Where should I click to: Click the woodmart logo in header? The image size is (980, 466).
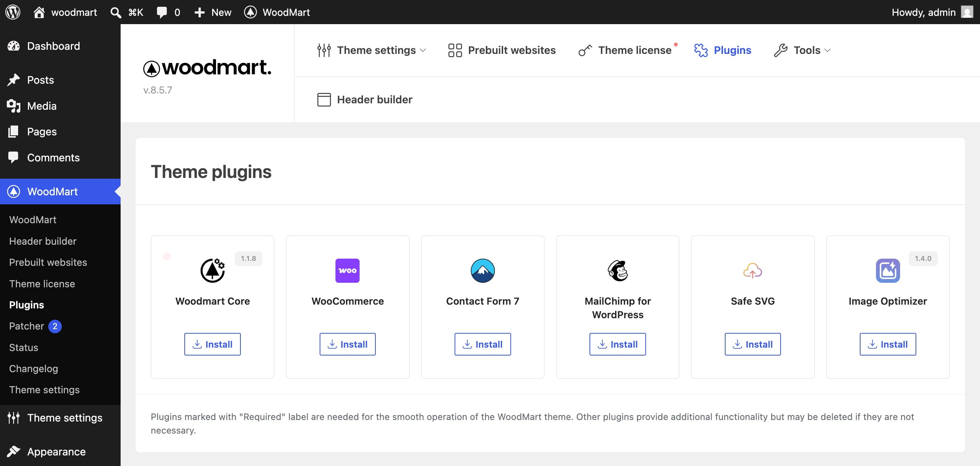pyautogui.click(x=207, y=68)
